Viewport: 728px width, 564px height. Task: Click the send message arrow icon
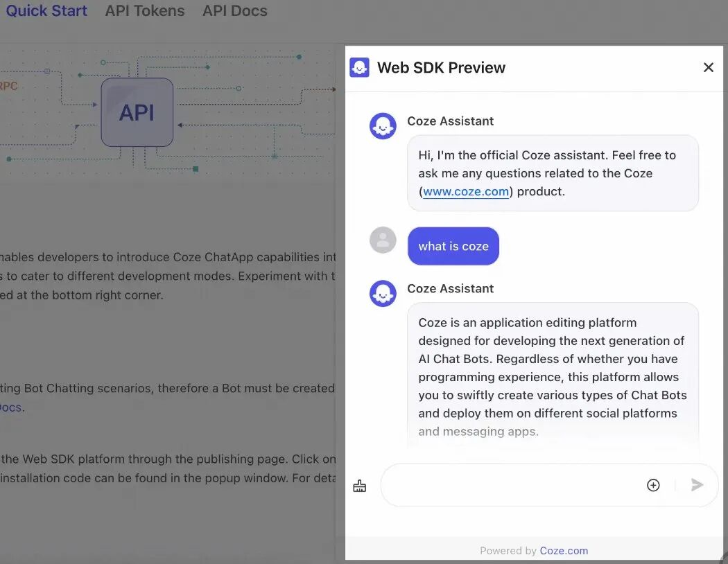(697, 485)
